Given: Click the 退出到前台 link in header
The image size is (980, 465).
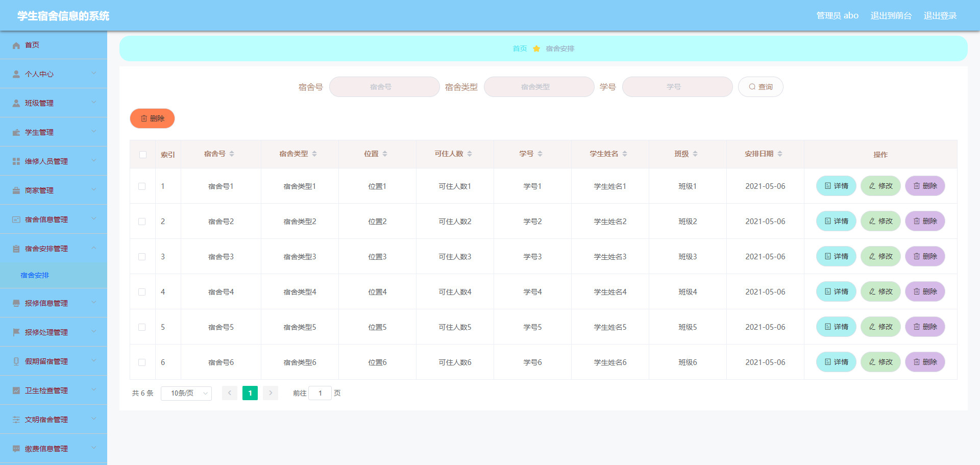Looking at the screenshot, I should tap(891, 16).
